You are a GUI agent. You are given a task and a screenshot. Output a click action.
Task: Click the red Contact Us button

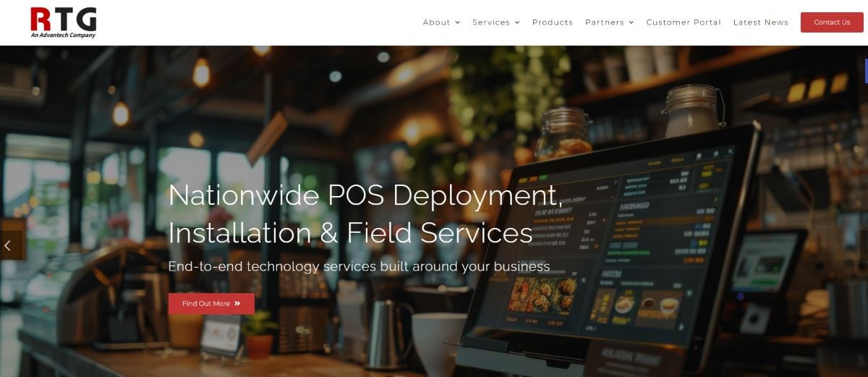832,22
